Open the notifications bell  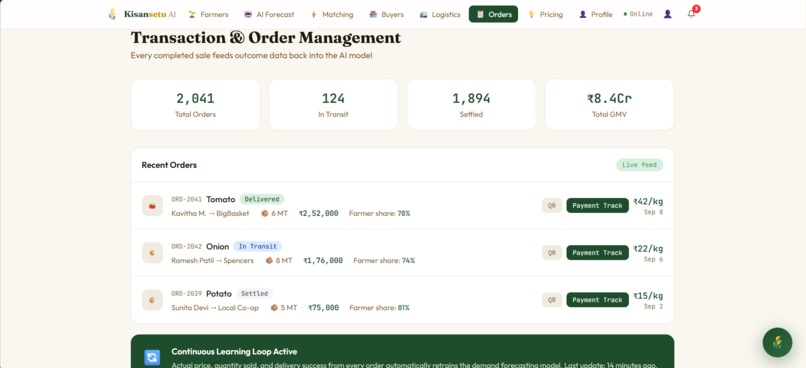pos(691,14)
